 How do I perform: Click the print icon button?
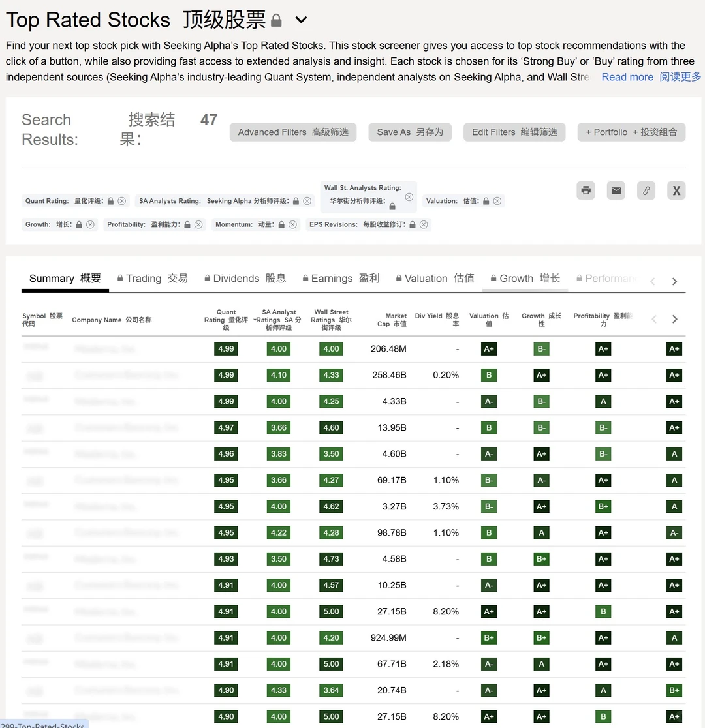pos(586,190)
